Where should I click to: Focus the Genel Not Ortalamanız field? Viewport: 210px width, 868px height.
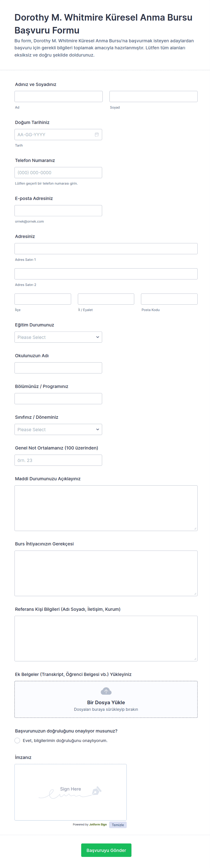point(58,460)
